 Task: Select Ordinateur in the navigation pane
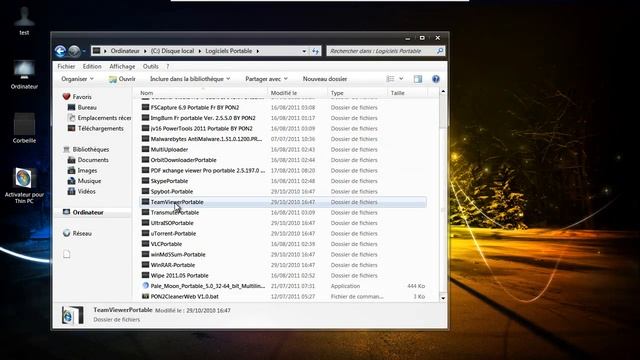pyautogui.click(x=83, y=212)
